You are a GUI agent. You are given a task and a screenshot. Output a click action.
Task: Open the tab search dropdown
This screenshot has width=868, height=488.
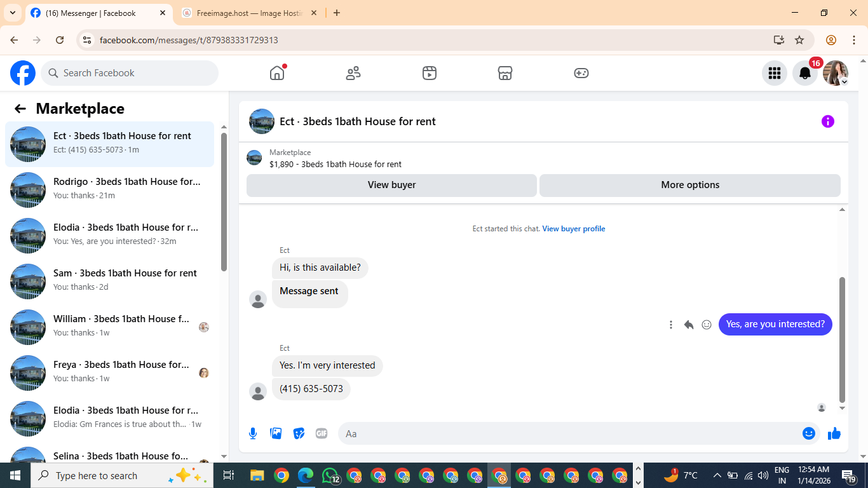[13, 13]
